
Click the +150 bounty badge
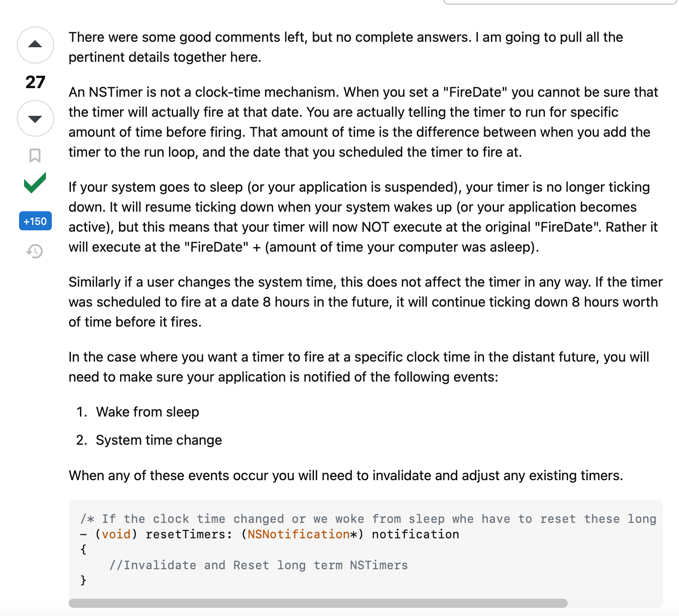pos(35,221)
